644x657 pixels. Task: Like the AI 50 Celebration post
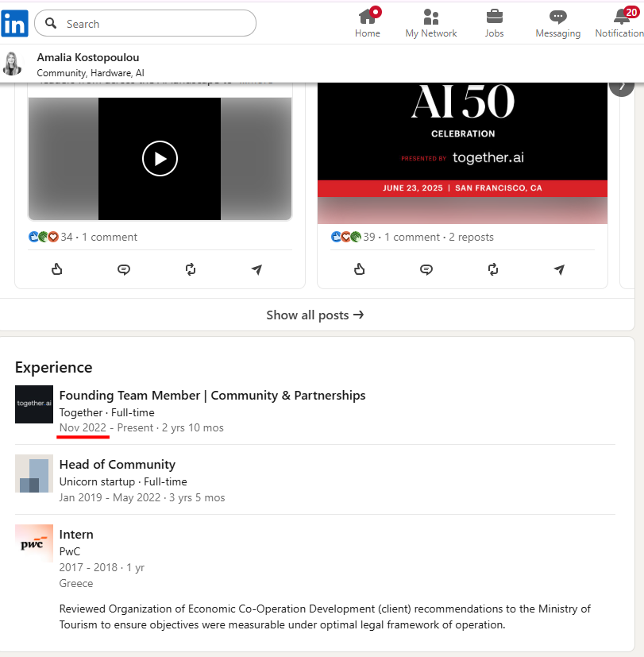[x=359, y=269]
